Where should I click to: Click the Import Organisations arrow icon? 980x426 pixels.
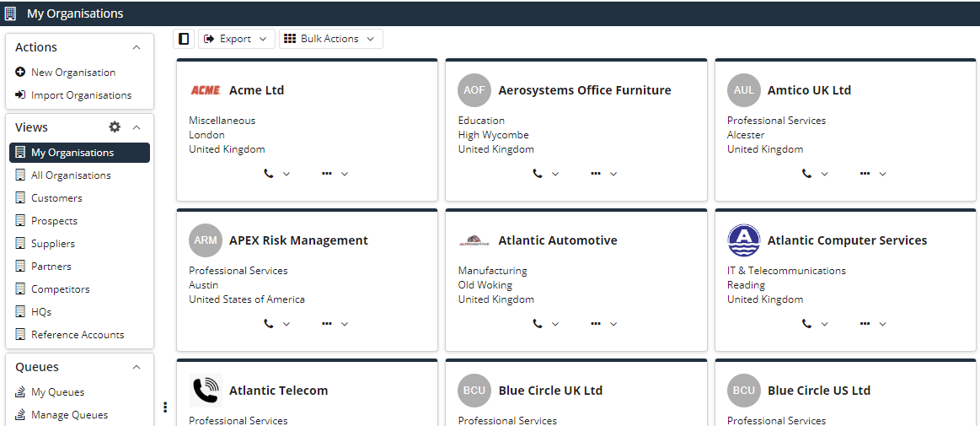tap(20, 95)
